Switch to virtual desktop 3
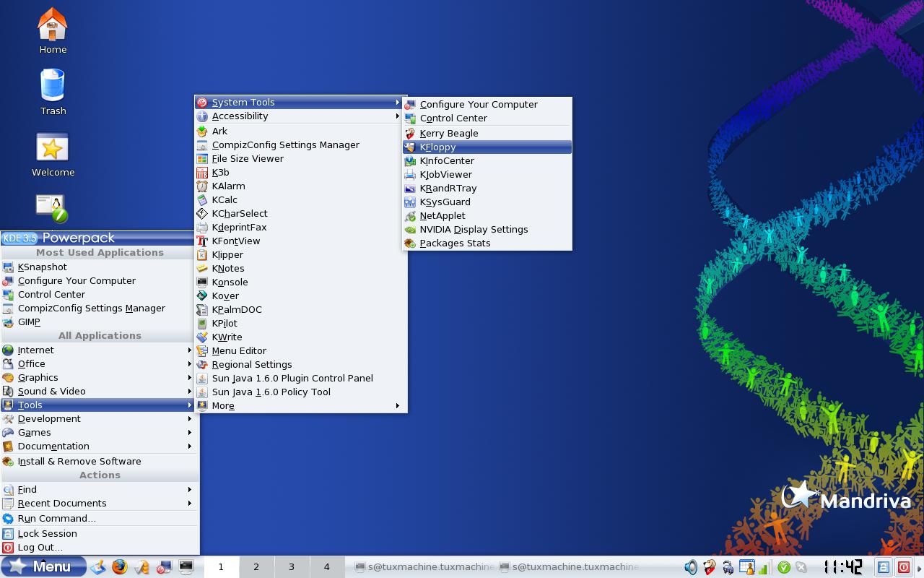 pos(292,567)
